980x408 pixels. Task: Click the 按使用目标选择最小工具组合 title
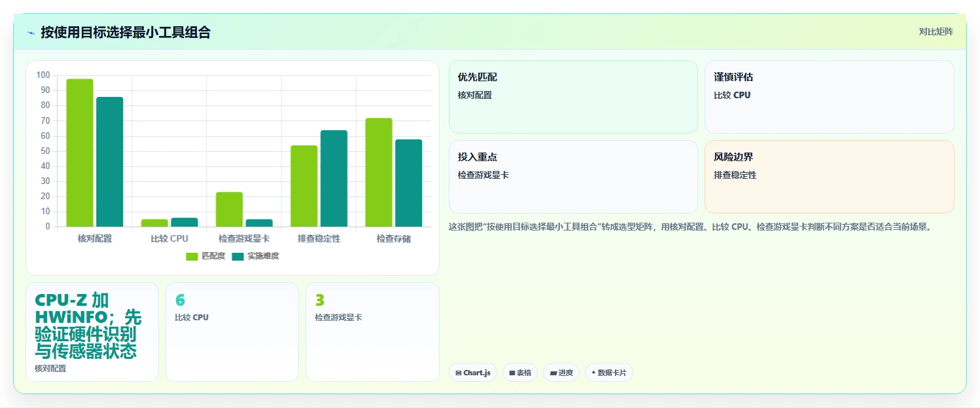pyautogui.click(x=126, y=32)
